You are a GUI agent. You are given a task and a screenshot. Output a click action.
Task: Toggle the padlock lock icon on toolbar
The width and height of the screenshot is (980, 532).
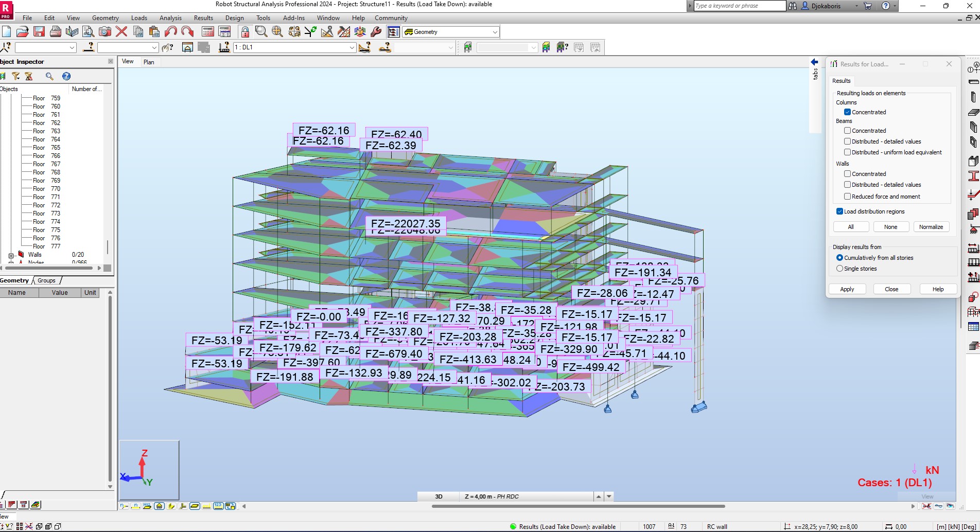[x=245, y=31]
